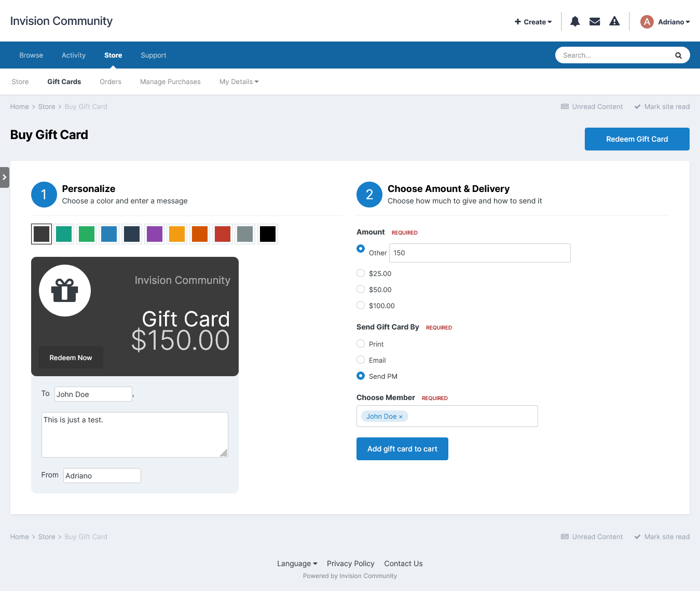This screenshot has height=591, width=700.
Task: Open the Contact Us link
Action: [x=403, y=563]
